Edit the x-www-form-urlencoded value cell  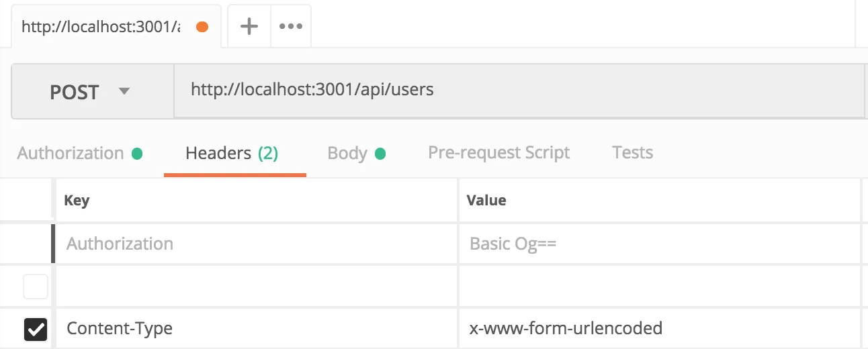click(x=658, y=329)
